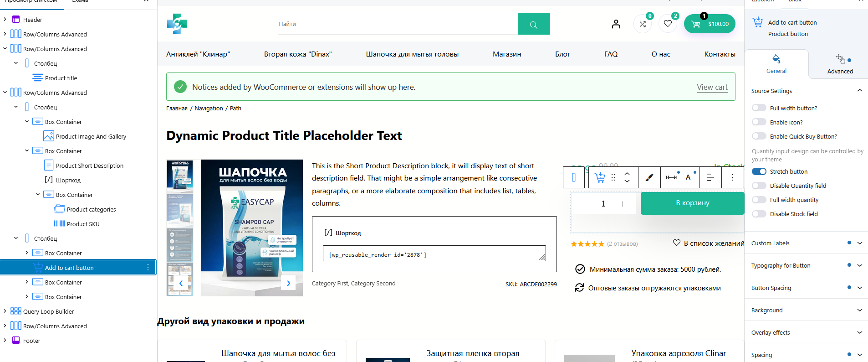The height and width of the screenshot is (362, 868).
Task: Expand the Footer item in list view
Action: click(5, 340)
